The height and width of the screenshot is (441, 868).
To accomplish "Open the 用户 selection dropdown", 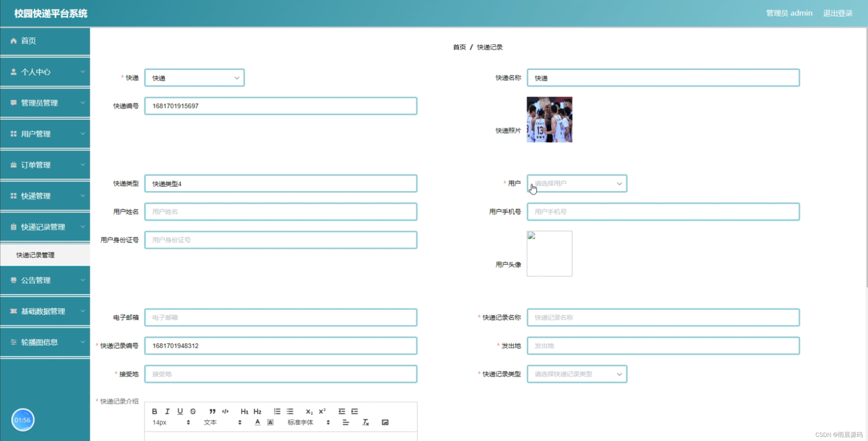I will [577, 183].
